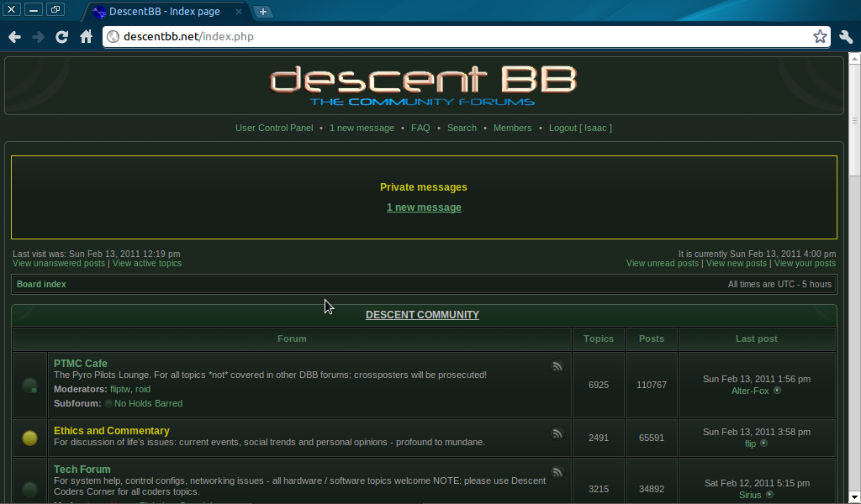Click Tech Forum status icon
The width and height of the screenshot is (861, 504).
pos(29,489)
